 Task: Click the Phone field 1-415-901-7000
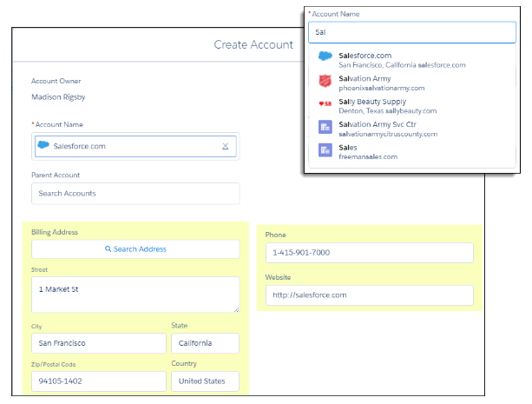370,253
